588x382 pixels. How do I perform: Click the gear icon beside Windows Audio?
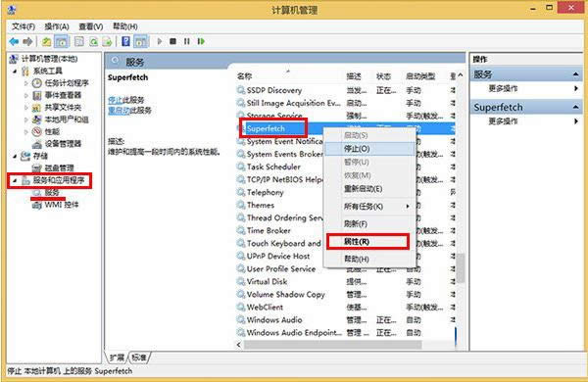(241, 319)
